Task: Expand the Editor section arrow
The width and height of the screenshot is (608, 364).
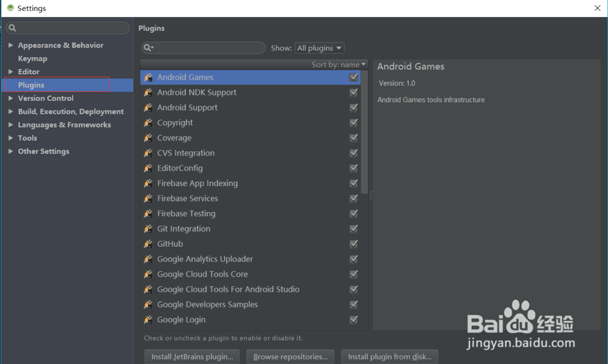Action: [x=10, y=71]
